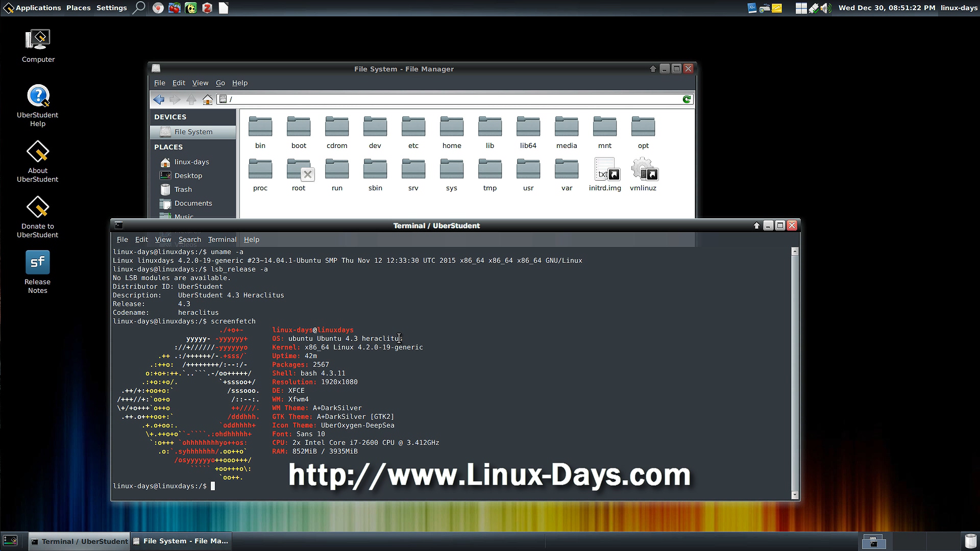The height and width of the screenshot is (551, 980).
Task: Open the UberStudent Help desktop icon
Action: coord(38,106)
